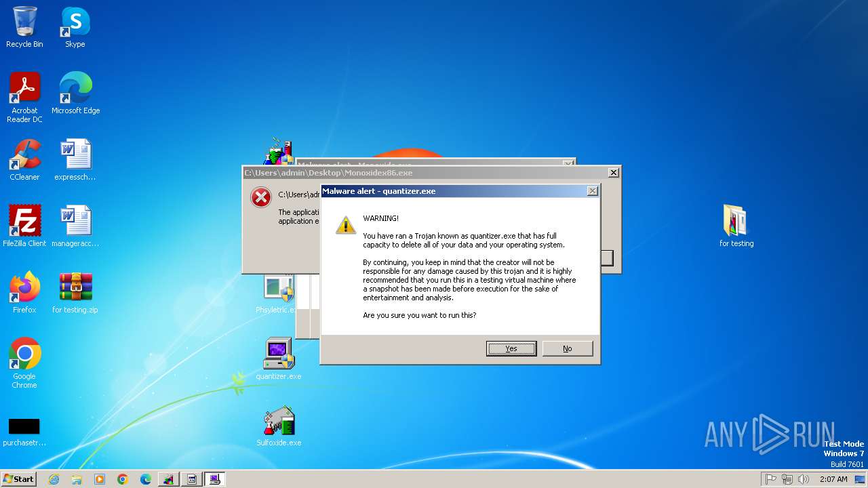Select the expressch Word document icon
The width and height of the screenshot is (868, 488).
click(75, 160)
